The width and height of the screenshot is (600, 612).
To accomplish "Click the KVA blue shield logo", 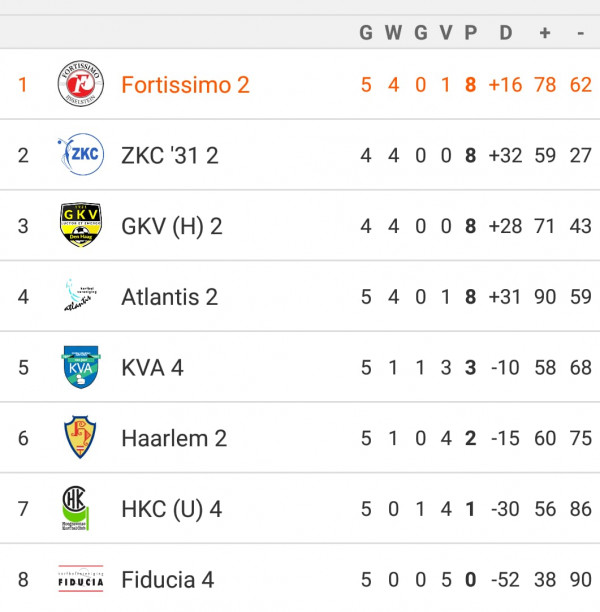I will 81,367.
